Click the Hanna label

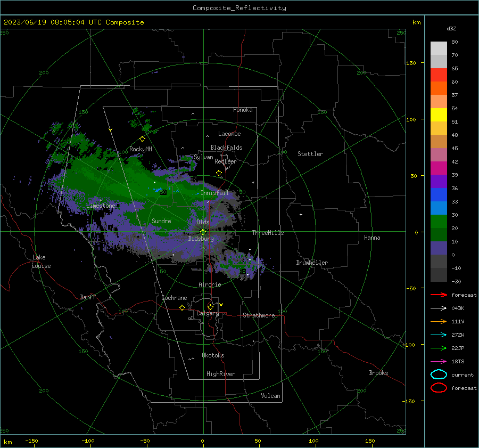click(x=372, y=238)
